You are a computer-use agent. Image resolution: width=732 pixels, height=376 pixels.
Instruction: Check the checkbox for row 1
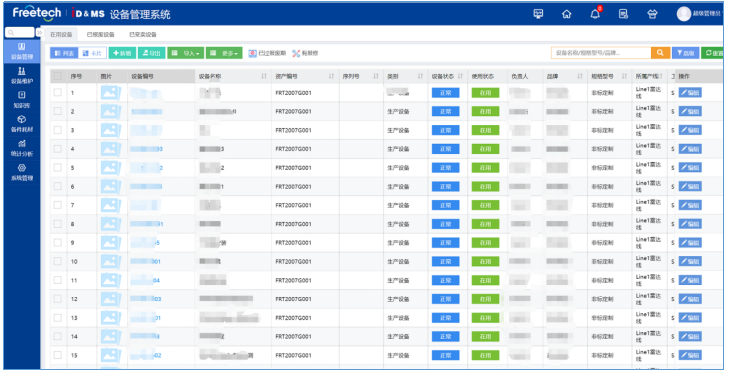point(57,92)
